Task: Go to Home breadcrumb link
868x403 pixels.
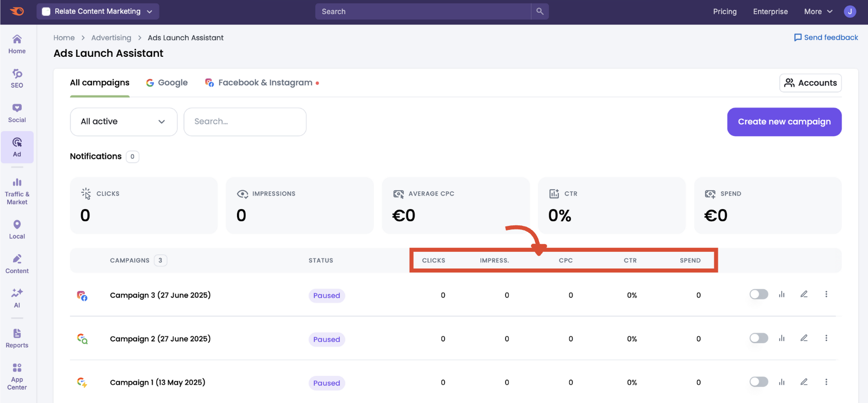Action: click(64, 38)
